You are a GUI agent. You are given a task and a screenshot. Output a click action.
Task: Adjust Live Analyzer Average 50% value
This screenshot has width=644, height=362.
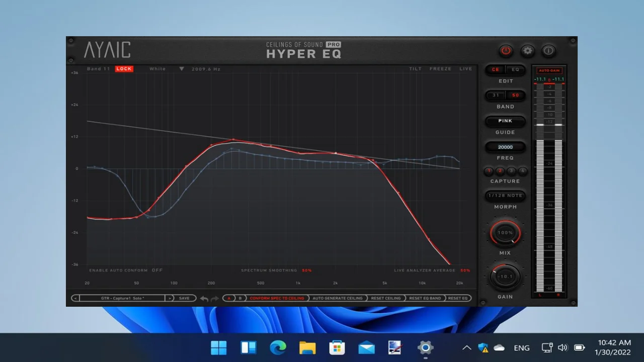465,270
